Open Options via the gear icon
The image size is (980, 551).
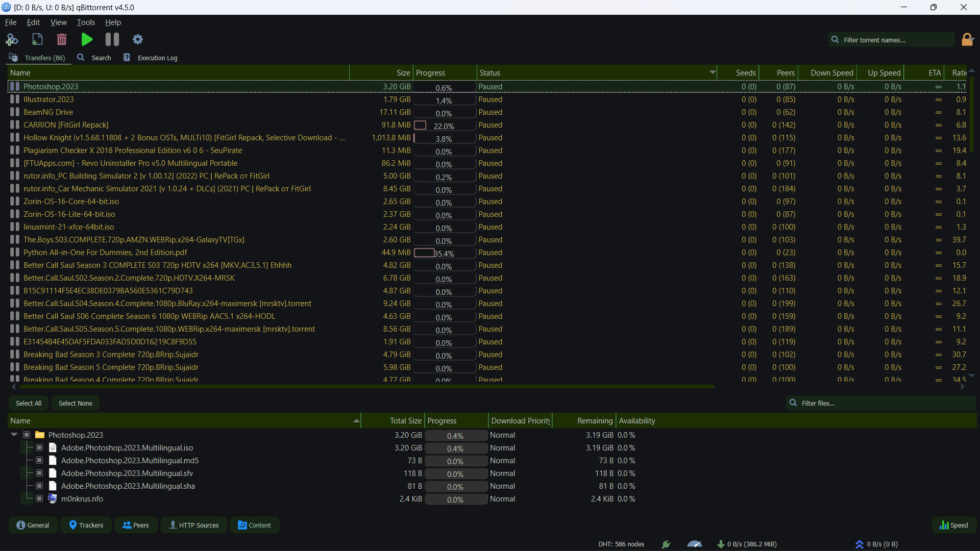point(138,39)
